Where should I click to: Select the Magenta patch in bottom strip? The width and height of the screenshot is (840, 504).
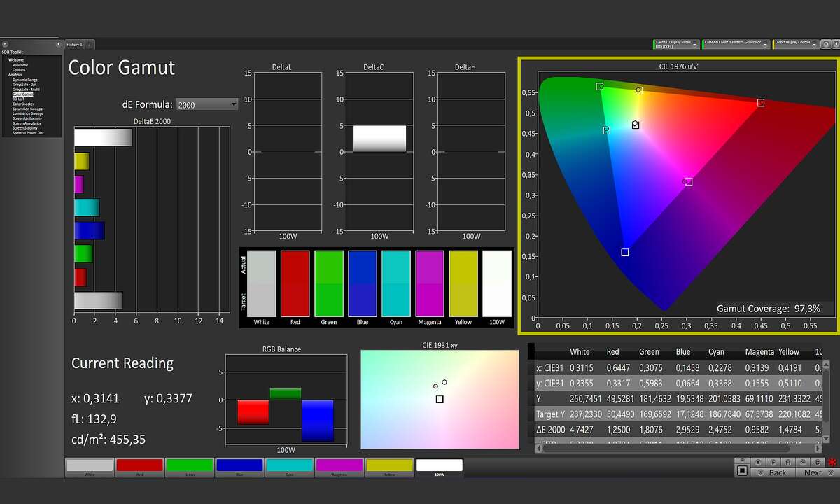[339, 468]
